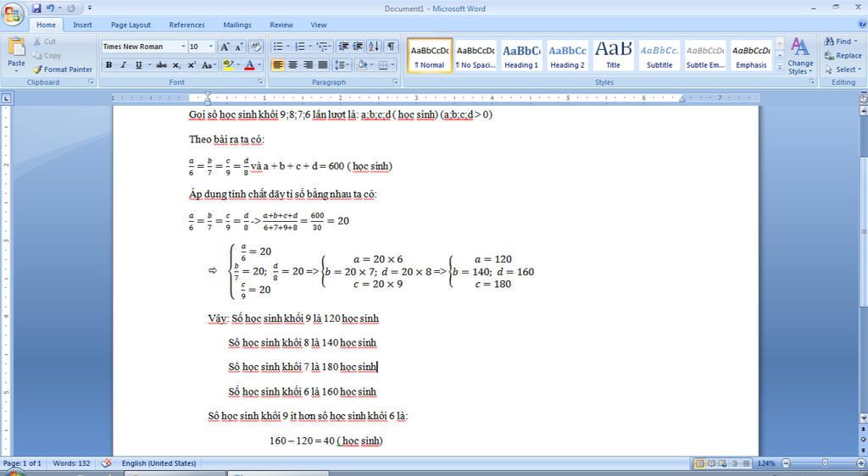Expand the font color dropdown arrow
The image size is (868, 476).
[x=259, y=65]
